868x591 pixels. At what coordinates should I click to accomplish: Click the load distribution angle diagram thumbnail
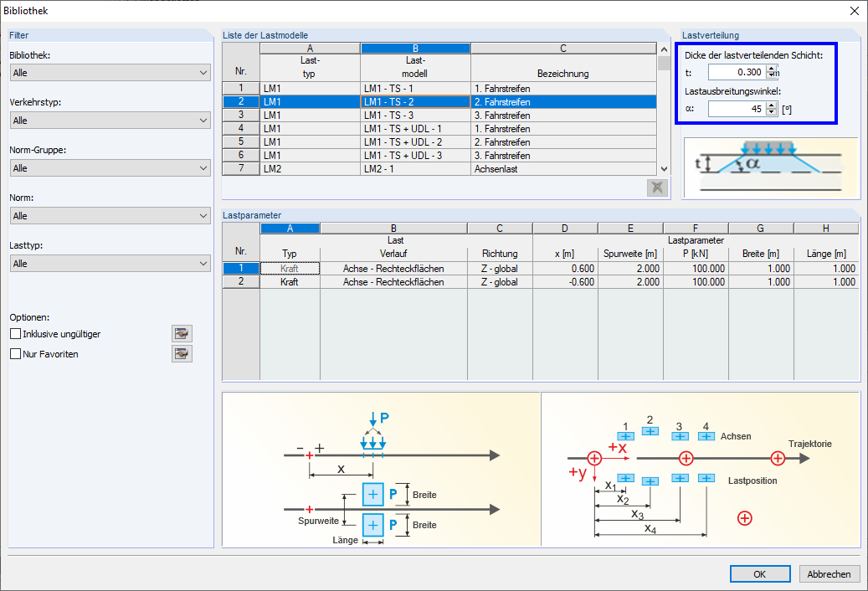(x=771, y=167)
